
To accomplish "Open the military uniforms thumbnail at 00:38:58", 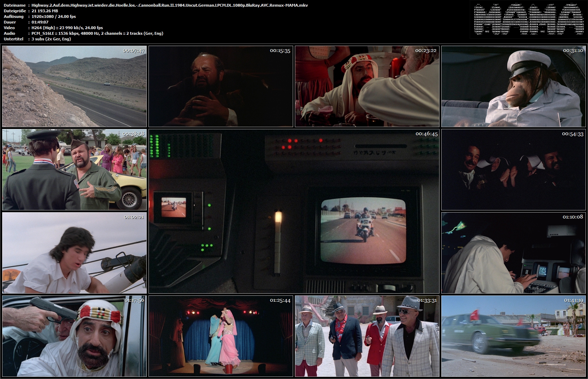I will click(x=74, y=170).
